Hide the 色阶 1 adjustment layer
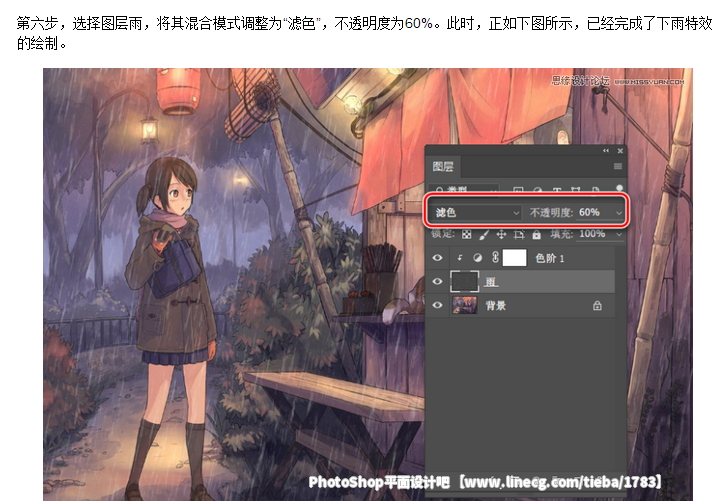The width and height of the screenshot is (717, 501). (x=437, y=258)
